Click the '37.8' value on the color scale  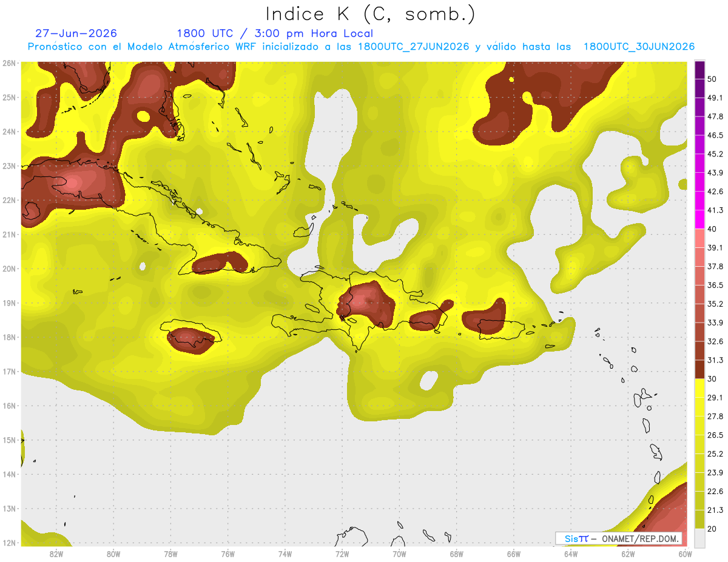click(715, 267)
